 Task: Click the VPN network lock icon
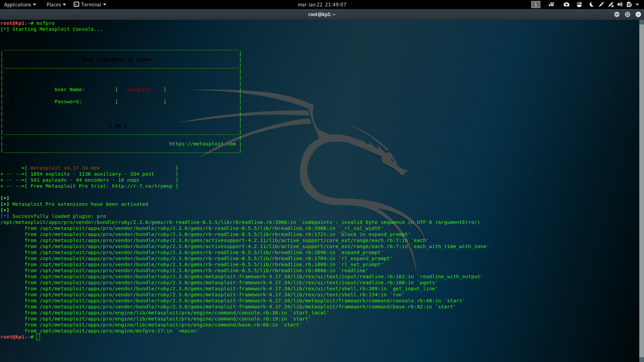tap(611, 4)
